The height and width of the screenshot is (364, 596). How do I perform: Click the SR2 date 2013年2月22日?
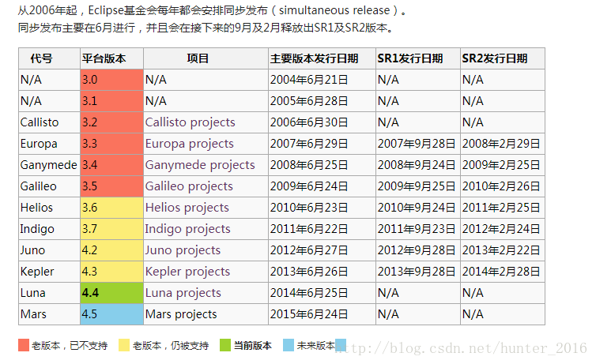click(x=501, y=250)
